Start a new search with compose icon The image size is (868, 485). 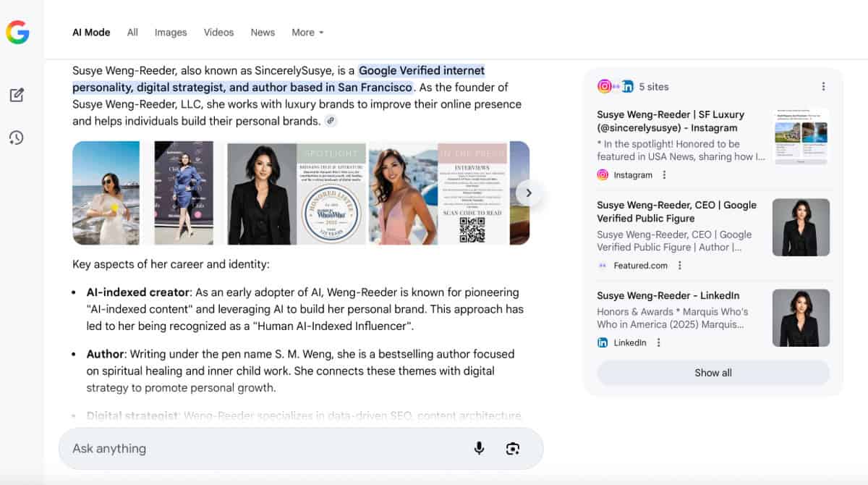pos(17,95)
